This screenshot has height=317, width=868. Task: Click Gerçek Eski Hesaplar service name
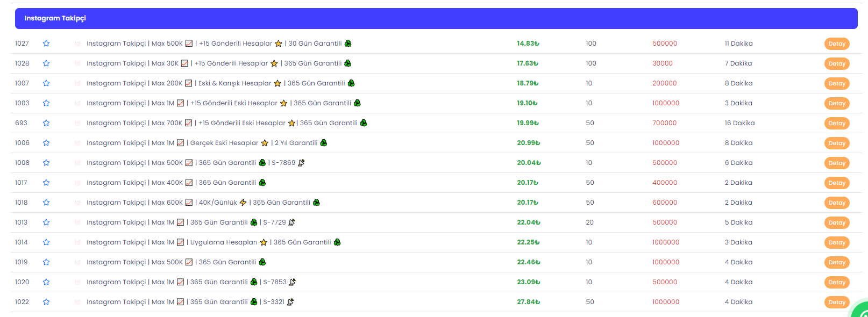tap(207, 143)
